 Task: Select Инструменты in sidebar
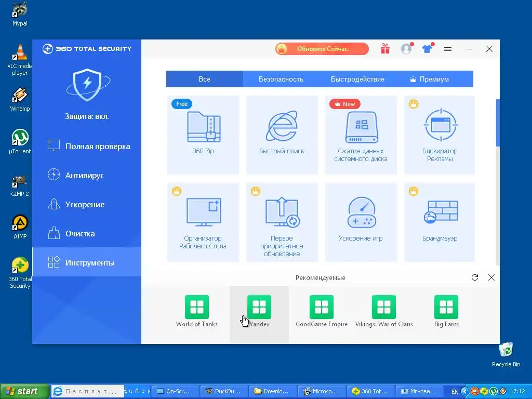click(87, 262)
